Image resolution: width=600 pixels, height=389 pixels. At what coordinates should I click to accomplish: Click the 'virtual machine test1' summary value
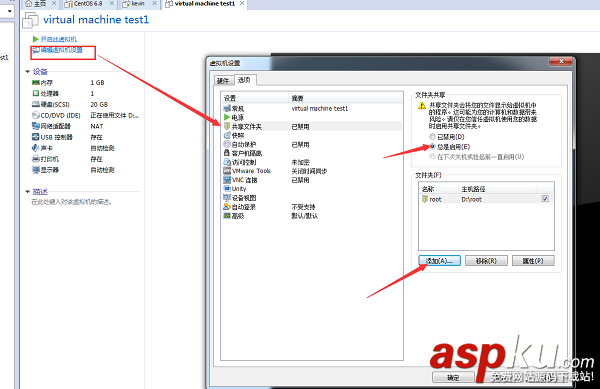click(320, 109)
